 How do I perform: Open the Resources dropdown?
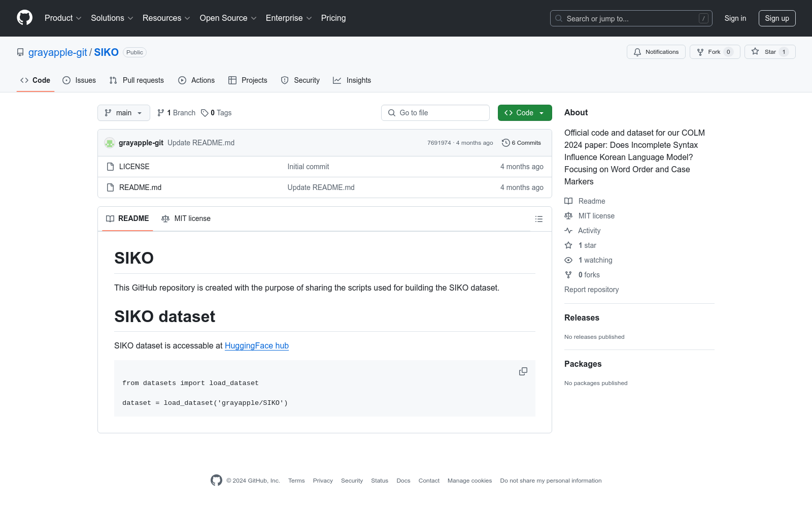[166, 18]
